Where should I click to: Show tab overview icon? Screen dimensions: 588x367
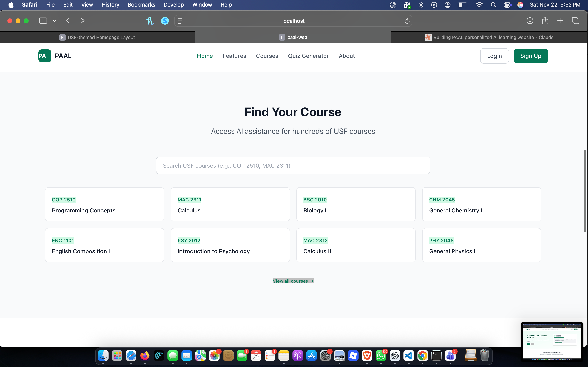pyautogui.click(x=575, y=21)
